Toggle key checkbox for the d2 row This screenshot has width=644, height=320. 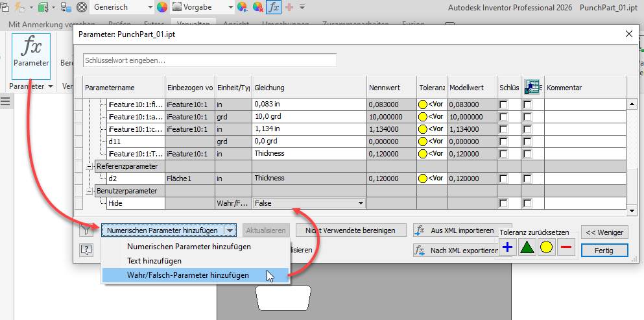coord(503,178)
